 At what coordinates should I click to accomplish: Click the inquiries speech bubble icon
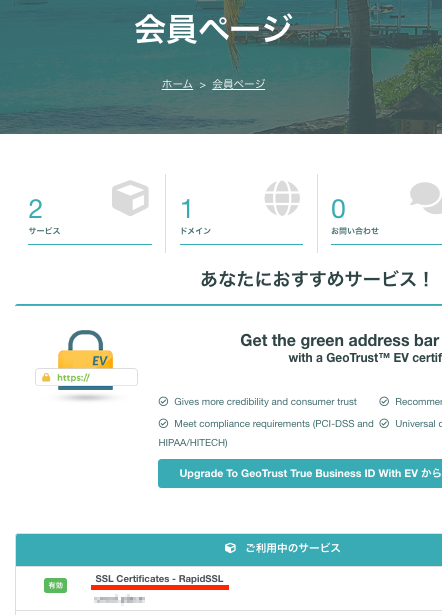click(x=426, y=197)
